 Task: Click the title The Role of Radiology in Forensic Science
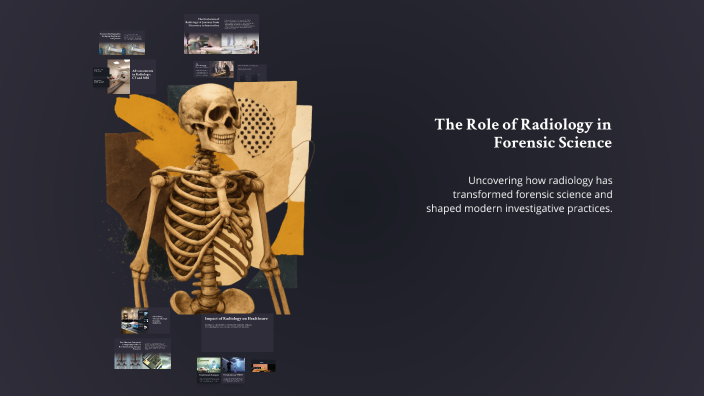pyautogui.click(x=523, y=133)
